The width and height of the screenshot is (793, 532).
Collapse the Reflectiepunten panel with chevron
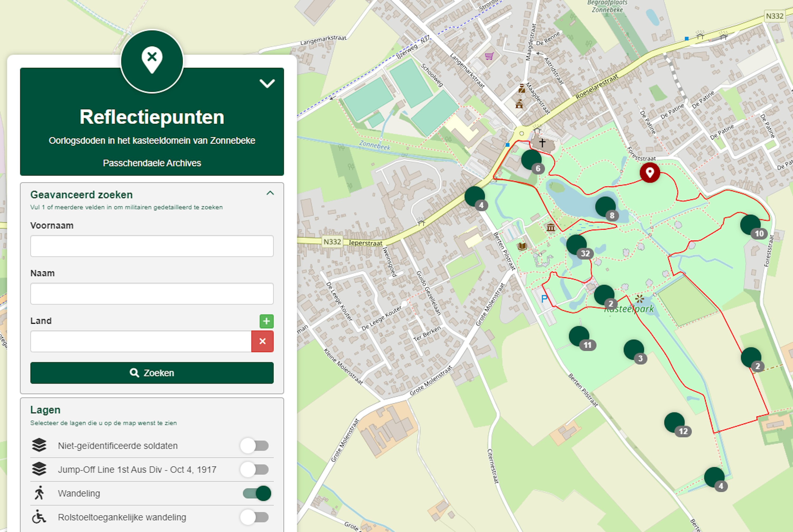[x=267, y=84]
